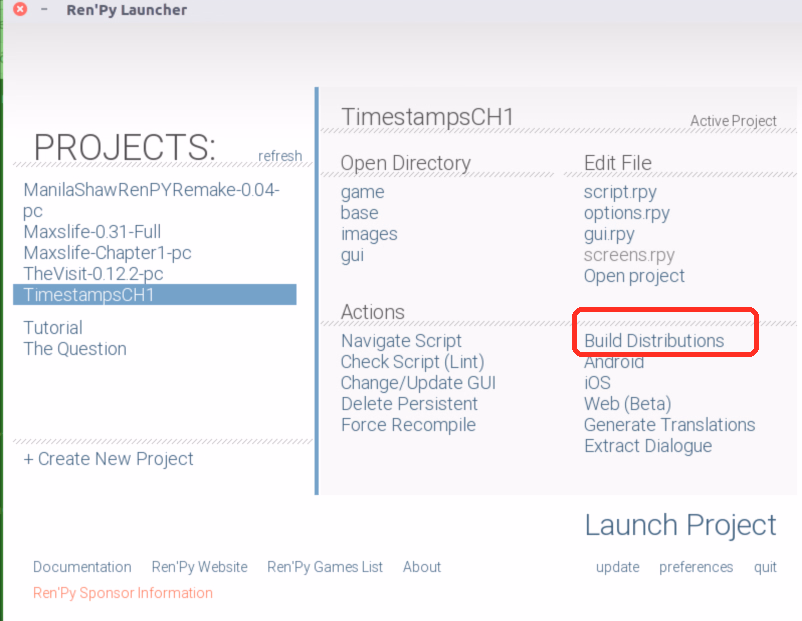The image size is (802, 621).
Task: Select the Tutorial project
Action: [x=53, y=327]
